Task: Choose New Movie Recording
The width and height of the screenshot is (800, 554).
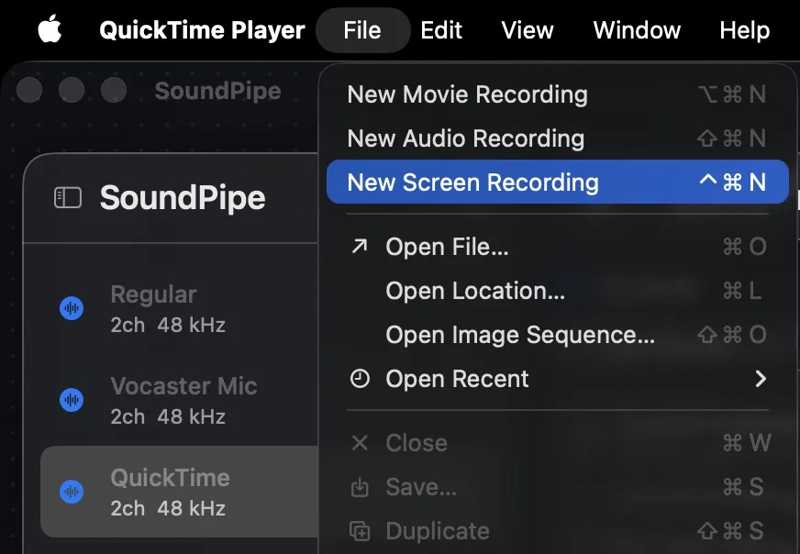Action: (557, 94)
